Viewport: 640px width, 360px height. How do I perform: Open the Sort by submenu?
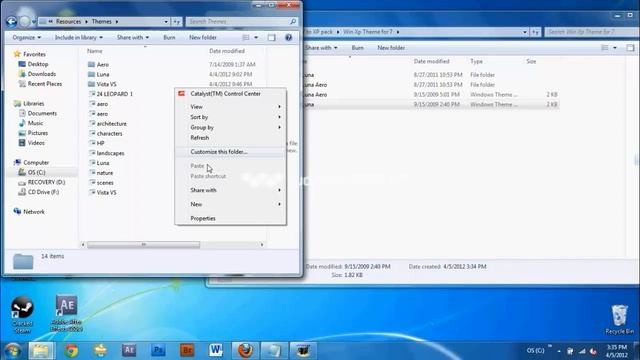[x=230, y=117]
